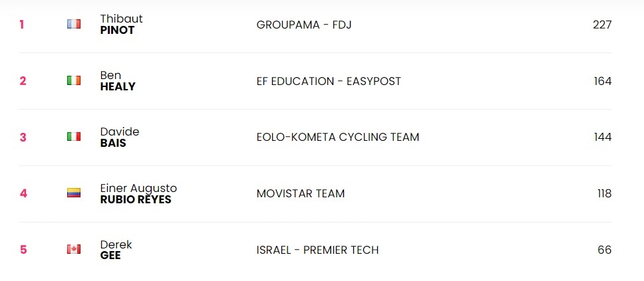
Task: Click the Irish flag beside Ben Healy
Action: tap(73, 81)
